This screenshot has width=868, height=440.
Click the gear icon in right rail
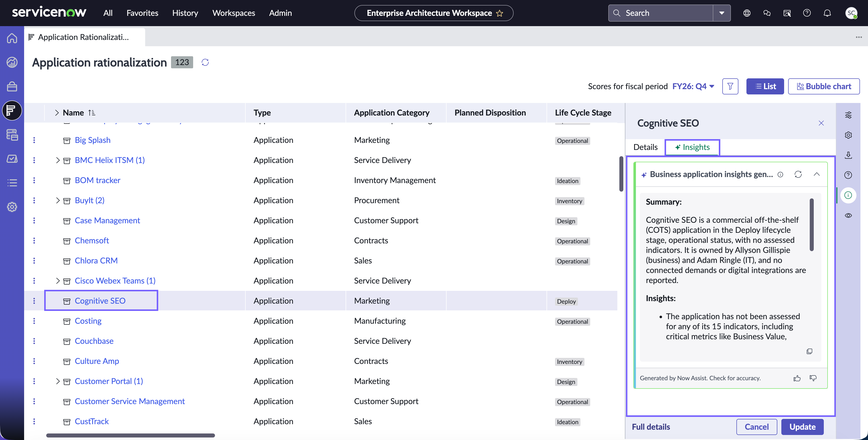[848, 135]
